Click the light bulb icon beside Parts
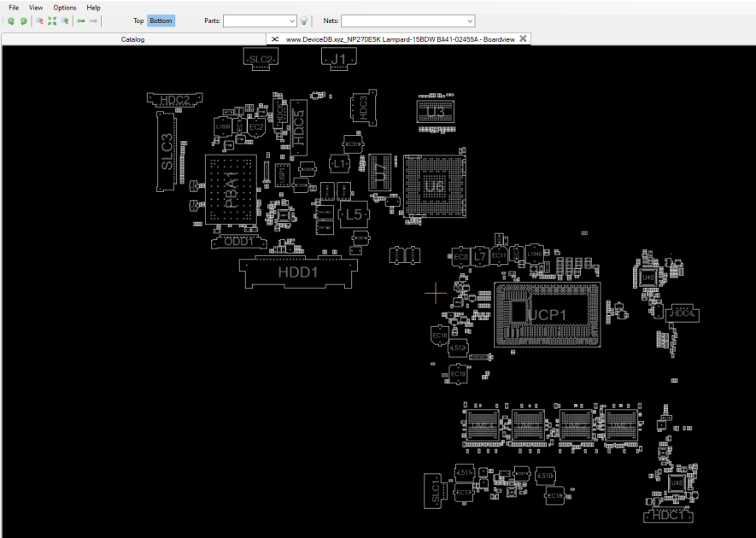 point(304,20)
